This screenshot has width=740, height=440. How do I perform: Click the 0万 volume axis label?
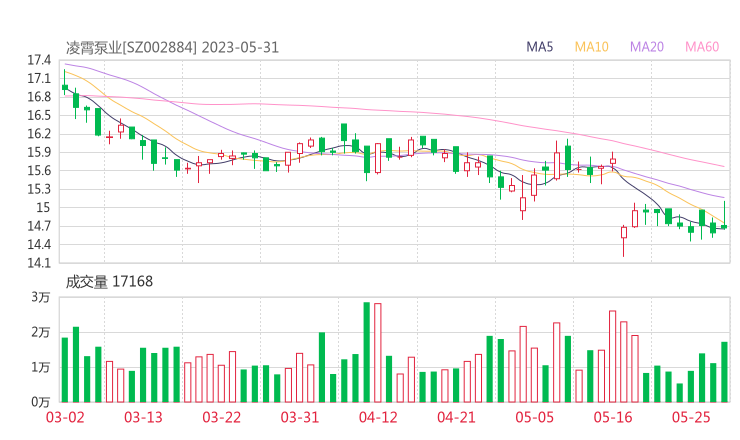[x=41, y=402]
